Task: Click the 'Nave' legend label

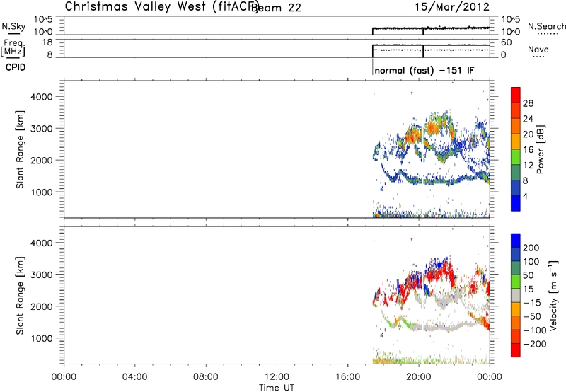Action: tap(538, 49)
